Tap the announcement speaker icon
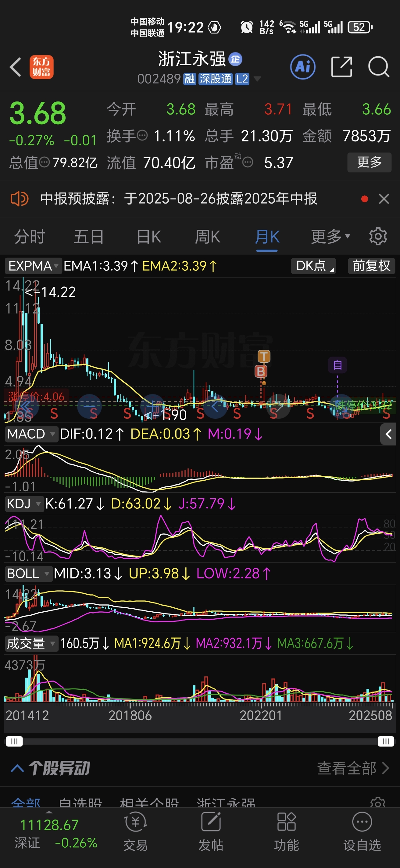Screen dimensions: 400x868 click(20, 199)
